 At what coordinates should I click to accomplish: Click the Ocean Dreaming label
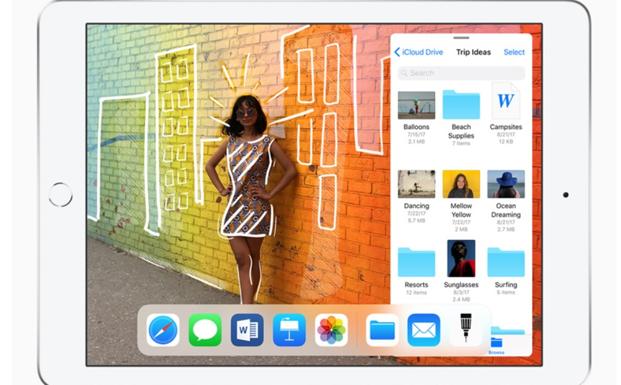tap(506, 210)
